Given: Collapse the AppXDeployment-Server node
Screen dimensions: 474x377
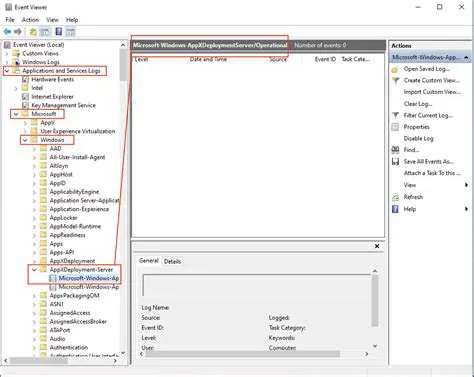Looking at the screenshot, I should pyautogui.click(x=34, y=270).
